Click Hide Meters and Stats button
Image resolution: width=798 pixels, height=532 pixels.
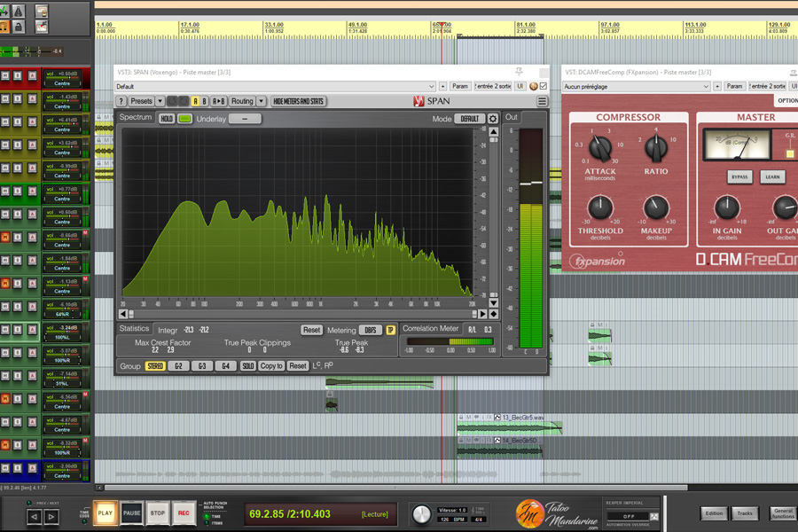pyautogui.click(x=298, y=102)
